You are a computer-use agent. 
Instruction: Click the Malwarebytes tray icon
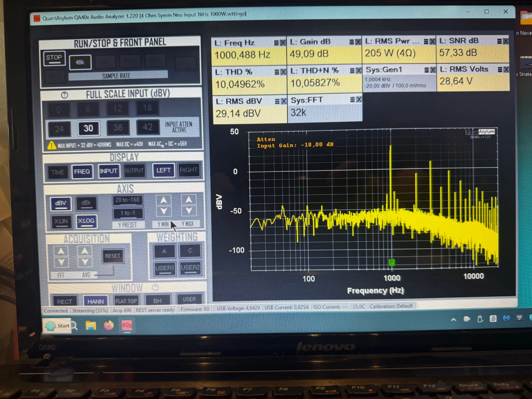coord(506,318)
